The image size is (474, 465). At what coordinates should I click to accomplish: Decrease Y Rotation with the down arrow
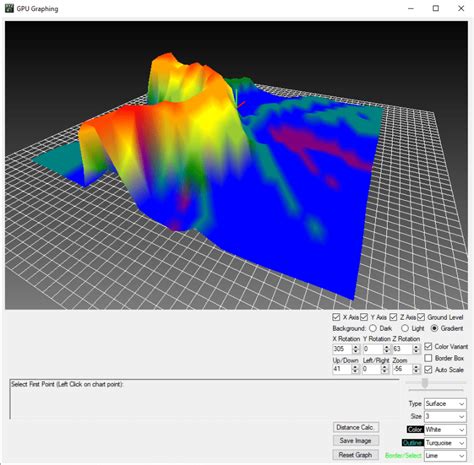coord(387,351)
